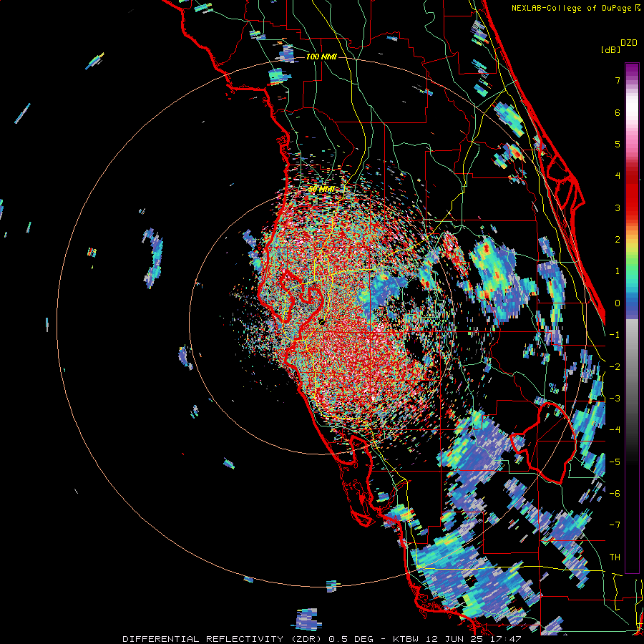Select the -6 value on color scale
Viewport: 644px width, 644px height.
point(615,494)
